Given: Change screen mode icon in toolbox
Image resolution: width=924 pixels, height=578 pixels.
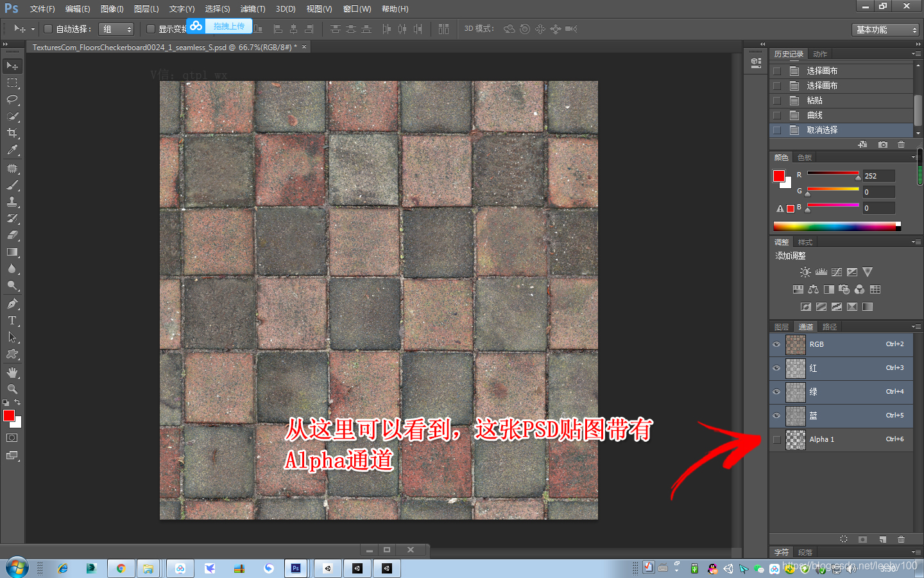Looking at the screenshot, I should pyautogui.click(x=12, y=455).
